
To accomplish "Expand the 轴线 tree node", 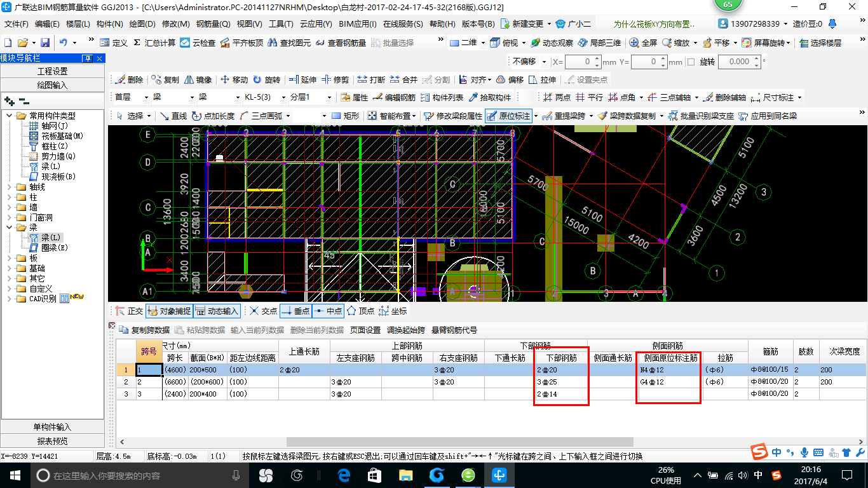I will [10, 187].
